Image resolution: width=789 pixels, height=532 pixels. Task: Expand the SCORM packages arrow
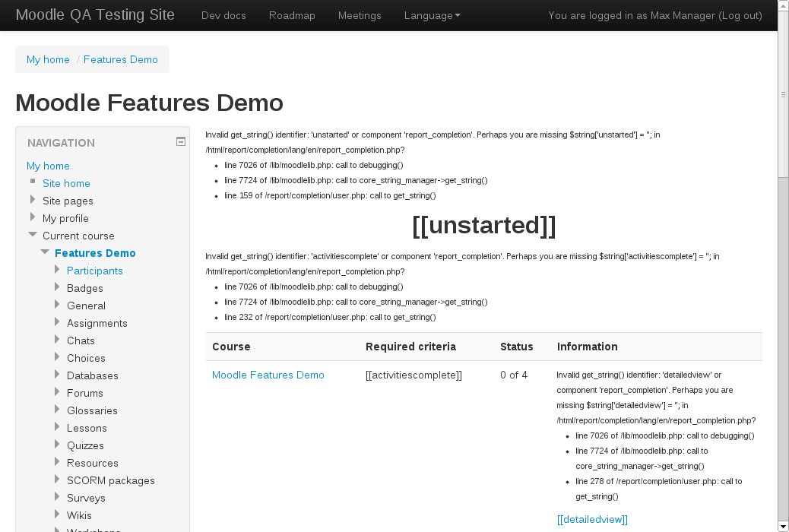57,480
